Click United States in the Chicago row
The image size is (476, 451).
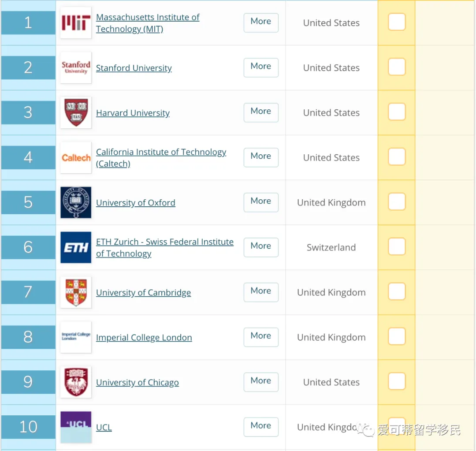(331, 382)
